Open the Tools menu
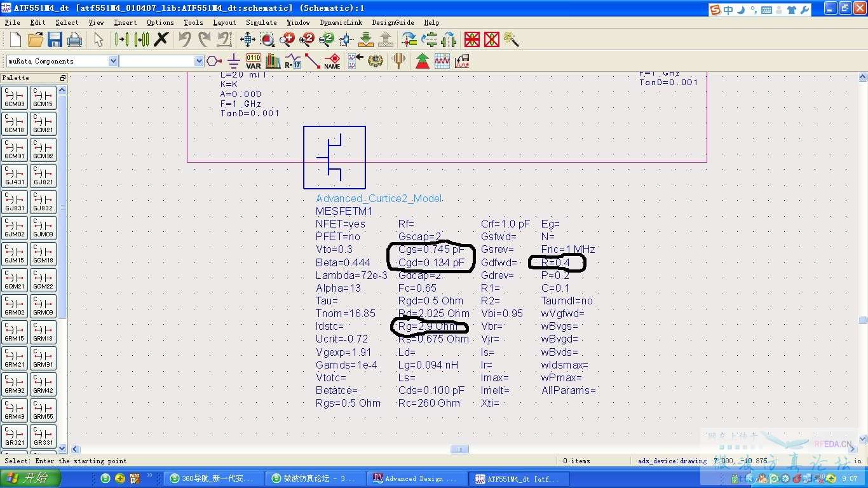 [x=193, y=22]
